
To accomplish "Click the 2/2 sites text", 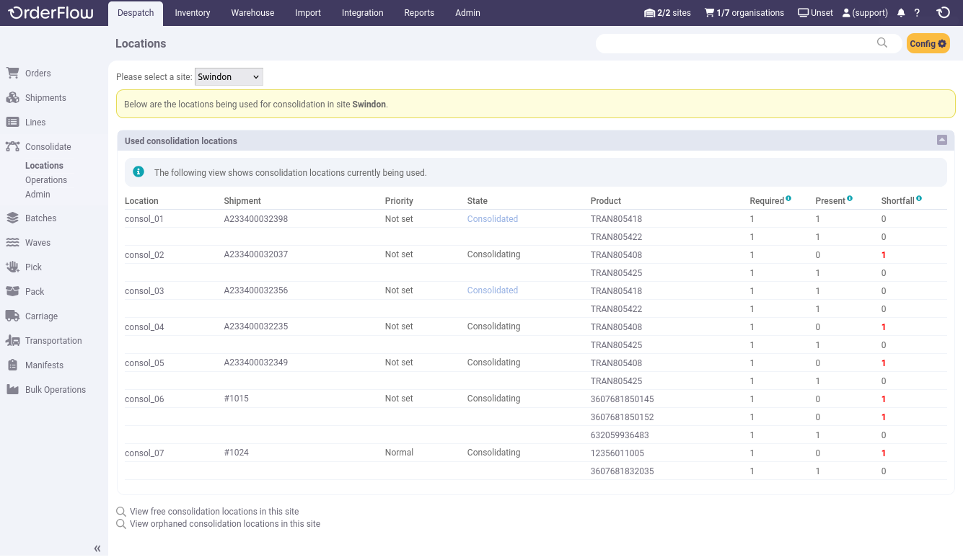I will pos(674,13).
